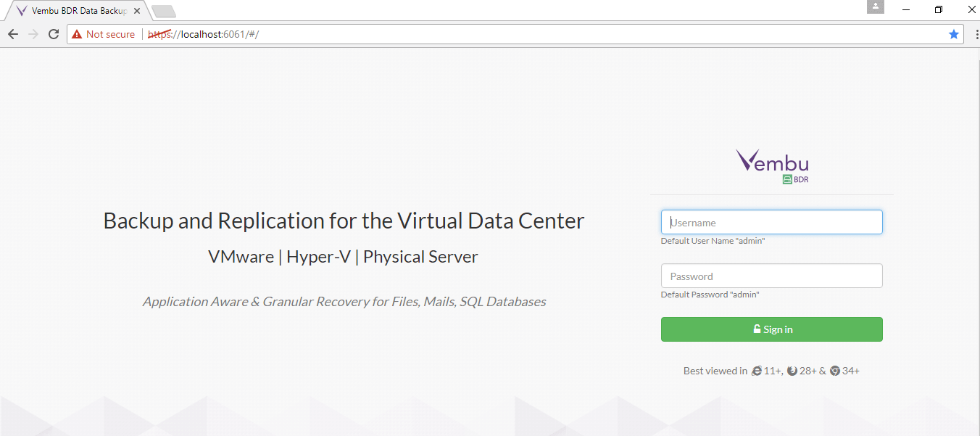Open a new browser tab

click(164, 12)
